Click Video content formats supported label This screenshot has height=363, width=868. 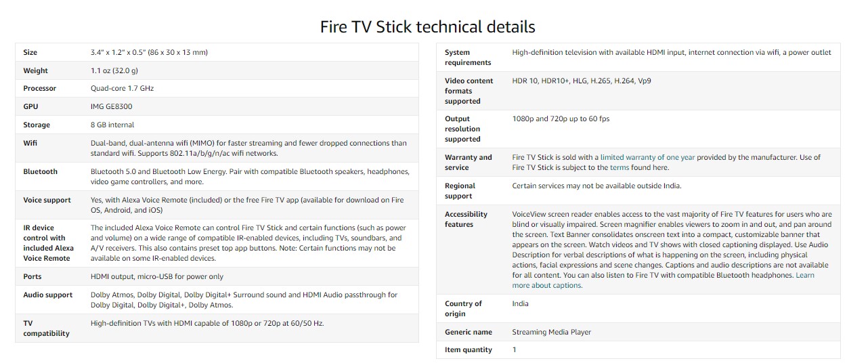coord(469,91)
